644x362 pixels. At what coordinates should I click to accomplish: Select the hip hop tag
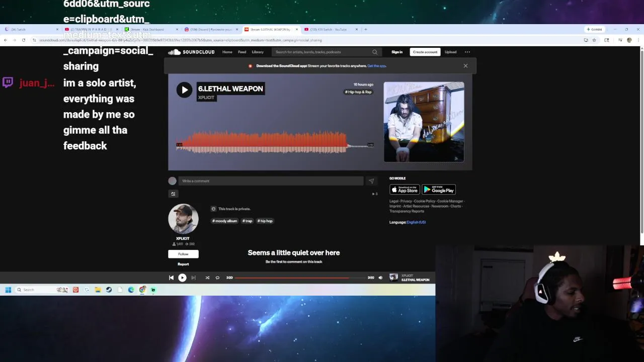pos(265,221)
